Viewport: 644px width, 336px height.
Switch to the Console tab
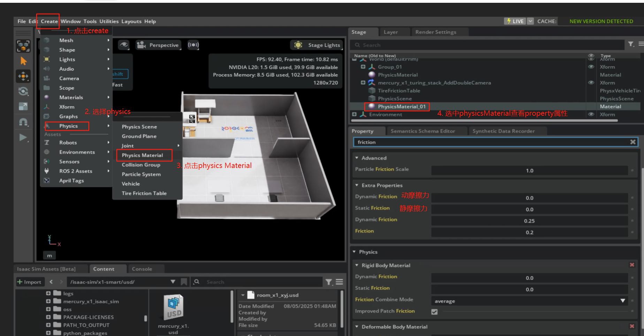(x=142, y=269)
